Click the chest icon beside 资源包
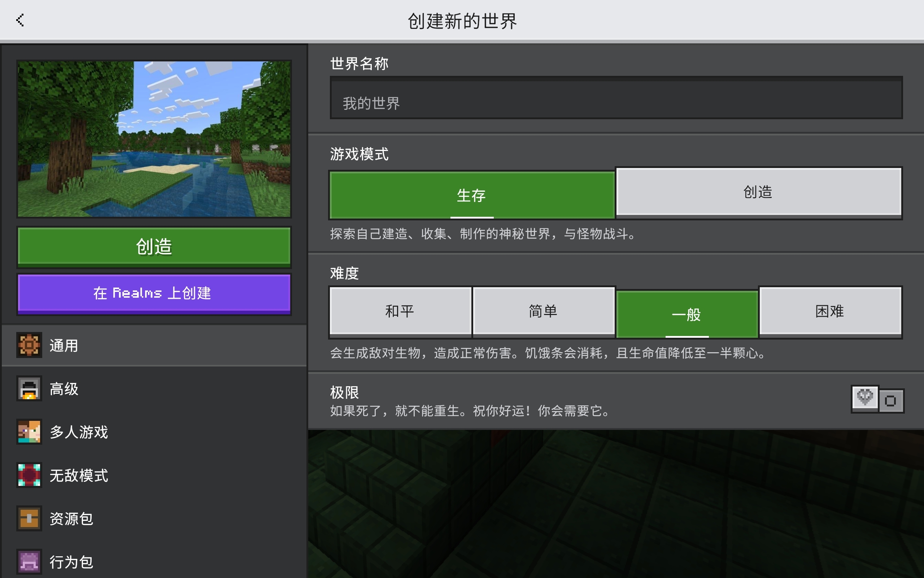924x578 pixels. pos(29,519)
